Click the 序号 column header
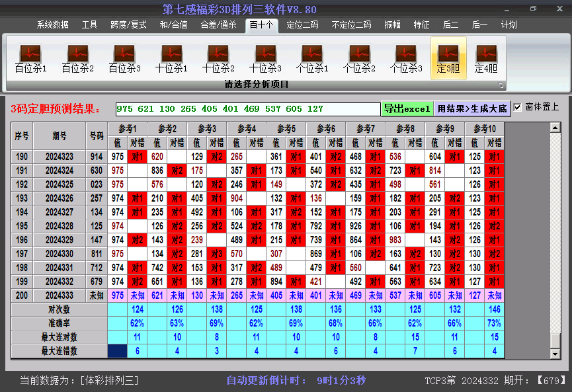The height and width of the screenshot is (392, 572). pos(22,136)
